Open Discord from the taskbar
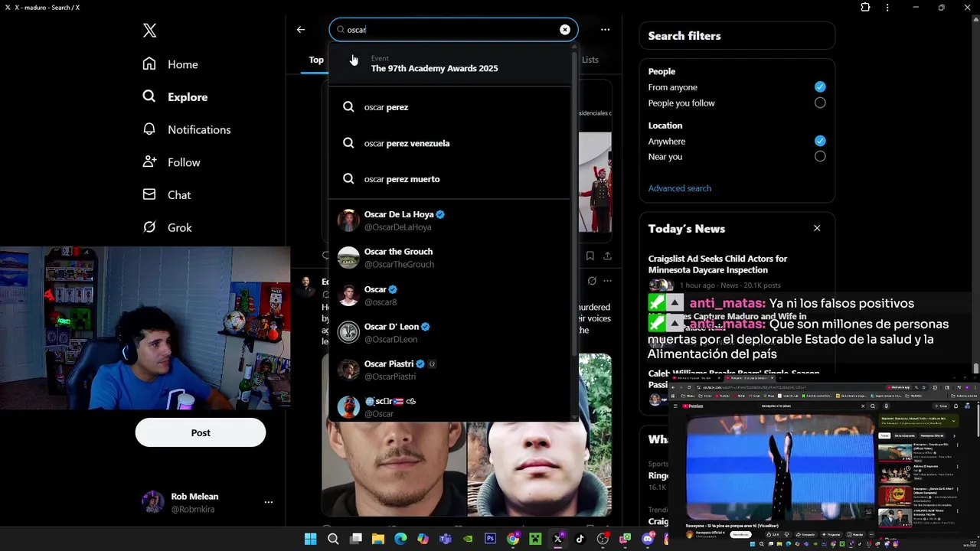Viewport: 980px width, 551px height. point(648,539)
